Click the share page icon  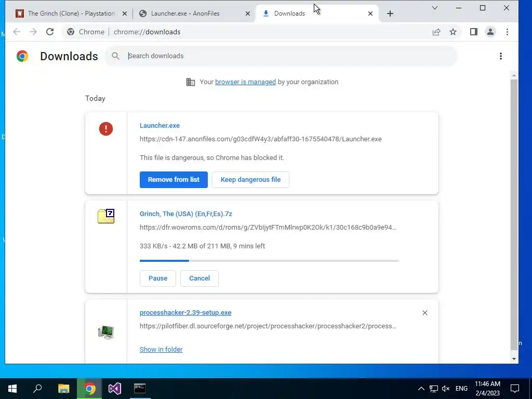(436, 32)
